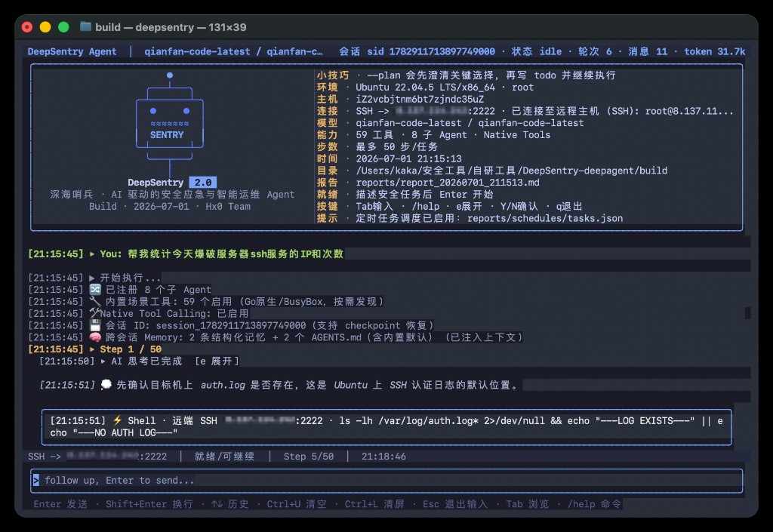Screen dimensions: 773x532
Task: Click the 59 工具 · 8 子 Agent capability line
Action: tap(453, 135)
